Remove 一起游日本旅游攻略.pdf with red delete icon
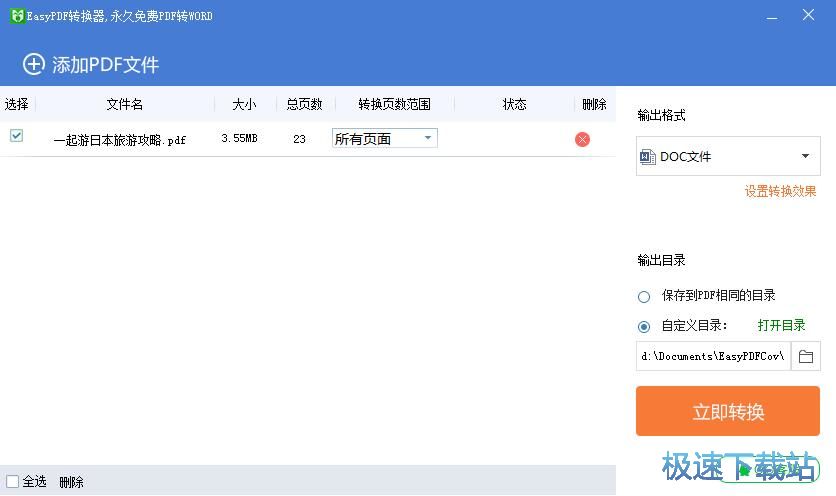 pos(582,140)
